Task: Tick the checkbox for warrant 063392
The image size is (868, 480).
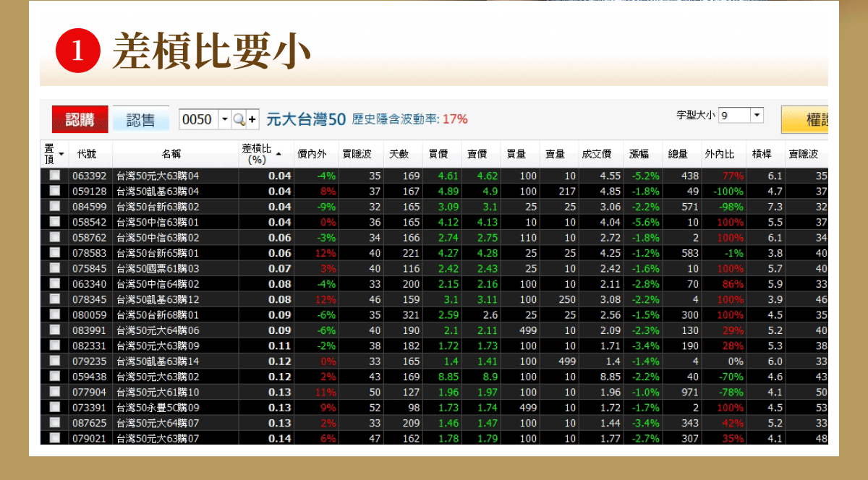Action: click(x=55, y=176)
